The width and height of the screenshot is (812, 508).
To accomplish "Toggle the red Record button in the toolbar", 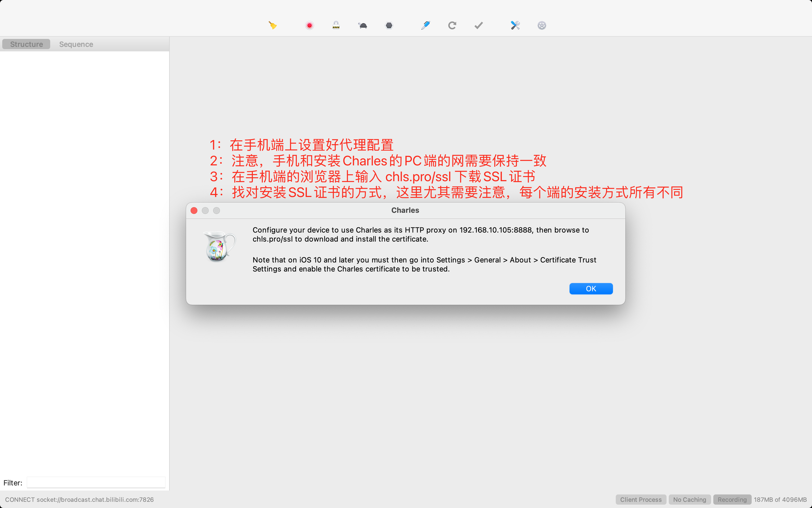I will (x=309, y=25).
